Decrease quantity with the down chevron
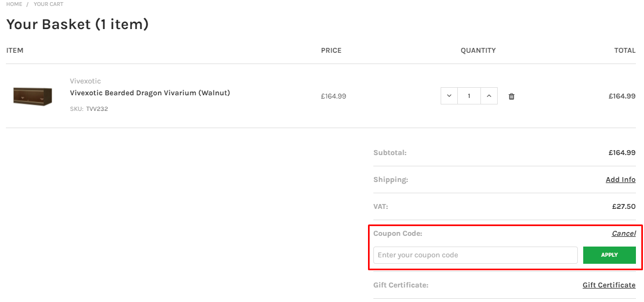 pos(449,96)
